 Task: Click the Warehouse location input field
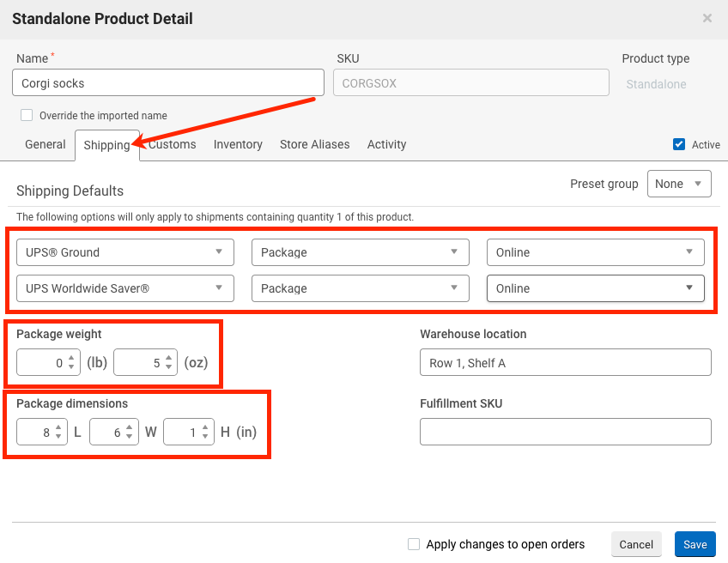[566, 362]
